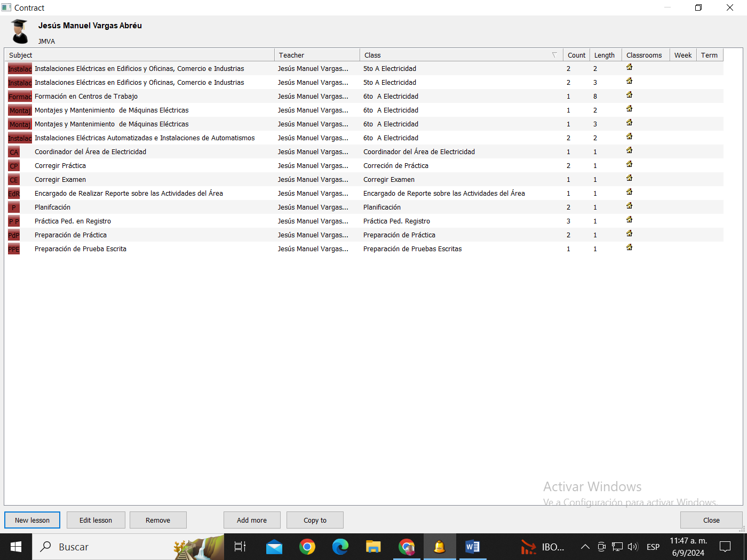The width and height of the screenshot is (747, 560).
Task: Click the classroom house icon in Corregir Práctica row
Action: pyautogui.click(x=629, y=164)
